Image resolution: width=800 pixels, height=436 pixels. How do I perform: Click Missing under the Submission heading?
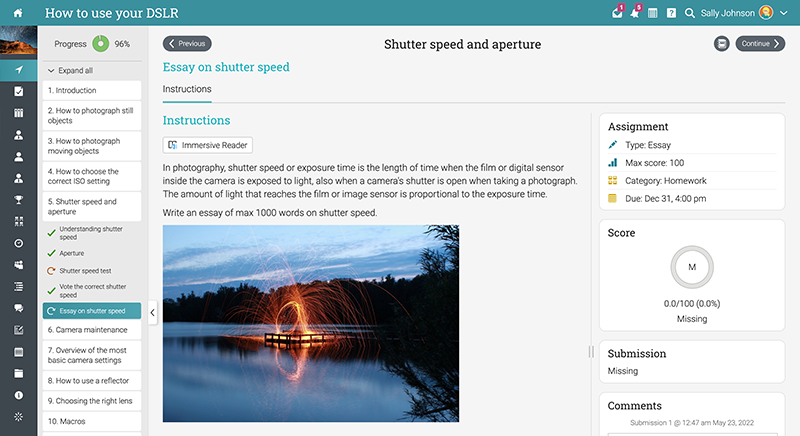[x=623, y=371]
